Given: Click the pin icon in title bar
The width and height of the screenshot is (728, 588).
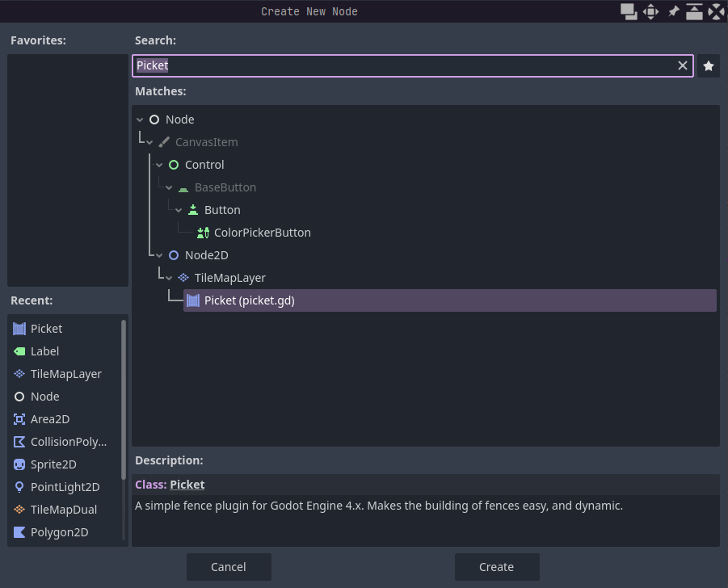Looking at the screenshot, I should [673, 11].
